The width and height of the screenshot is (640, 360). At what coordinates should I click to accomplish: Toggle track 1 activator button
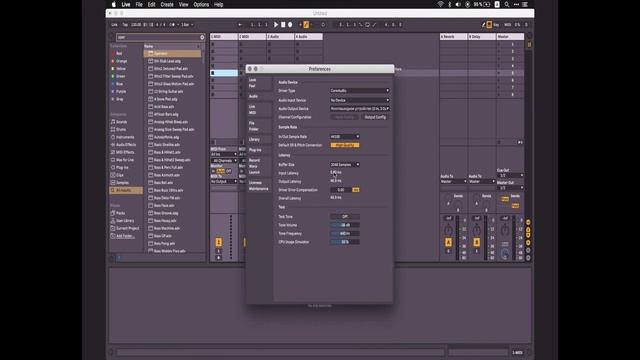(218, 242)
